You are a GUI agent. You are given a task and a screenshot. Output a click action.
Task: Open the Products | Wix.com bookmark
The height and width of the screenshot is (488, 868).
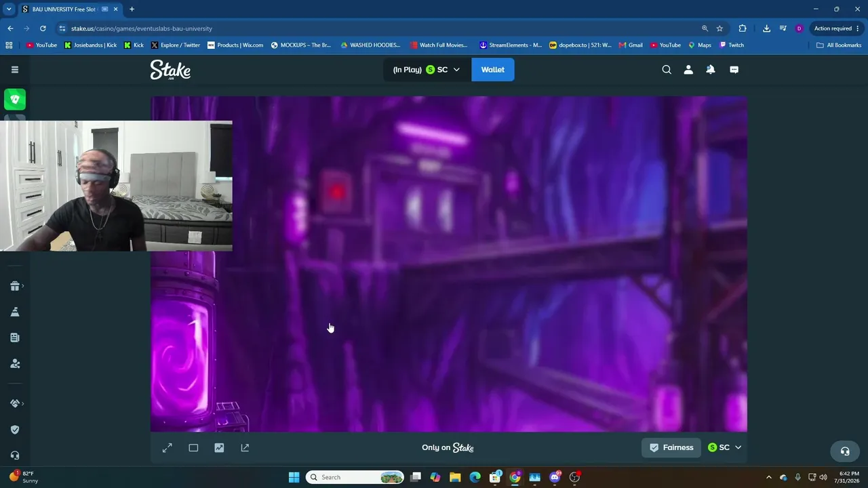pos(235,45)
